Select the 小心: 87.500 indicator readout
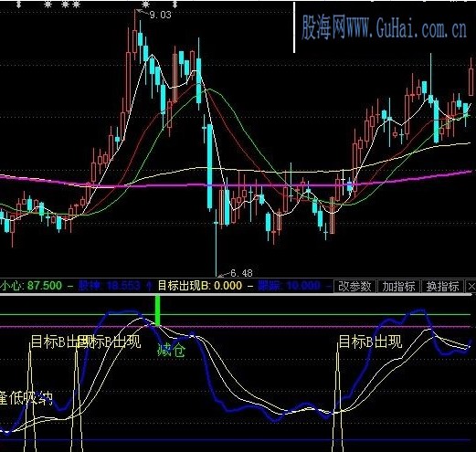This screenshot has height=452, width=476. point(31,286)
